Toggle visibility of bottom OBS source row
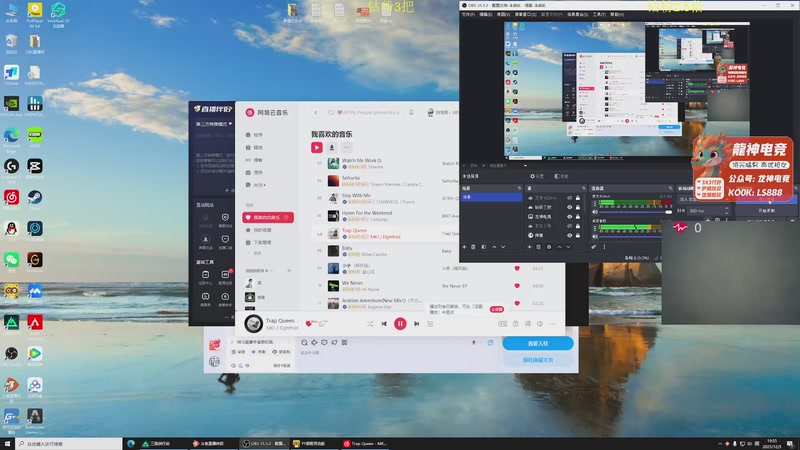Screen dimensions: 800x450 (569, 235)
